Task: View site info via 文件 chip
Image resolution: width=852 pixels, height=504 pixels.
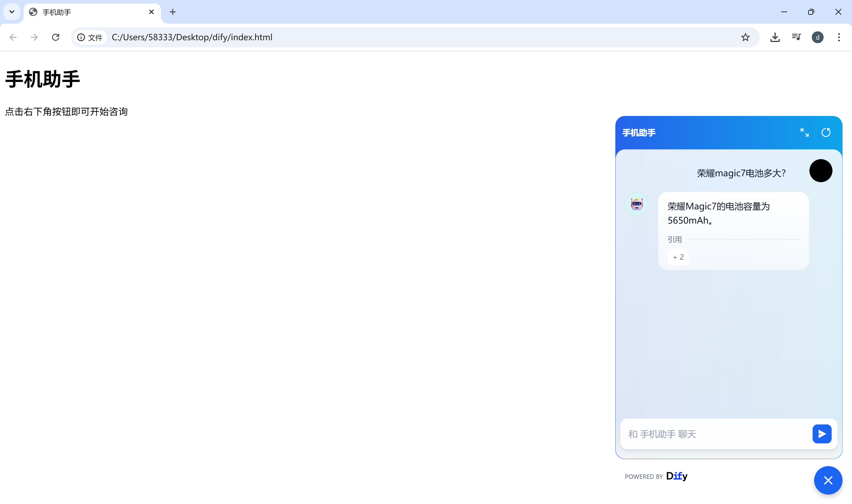Action: pyautogui.click(x=90, y=37)
